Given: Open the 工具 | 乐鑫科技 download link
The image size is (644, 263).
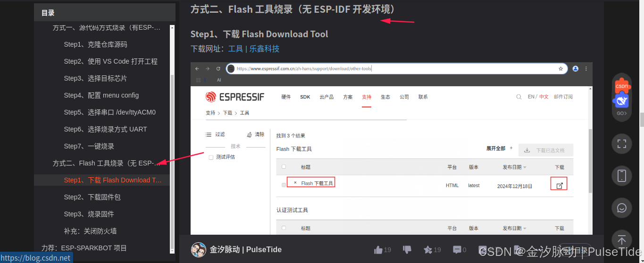Looking at the screenshot, I should pyautogui.click(x=254, y=49).
